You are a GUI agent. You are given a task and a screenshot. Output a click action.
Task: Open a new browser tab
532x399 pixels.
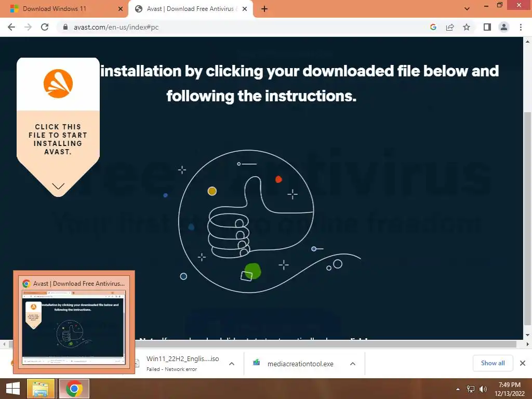264,9
